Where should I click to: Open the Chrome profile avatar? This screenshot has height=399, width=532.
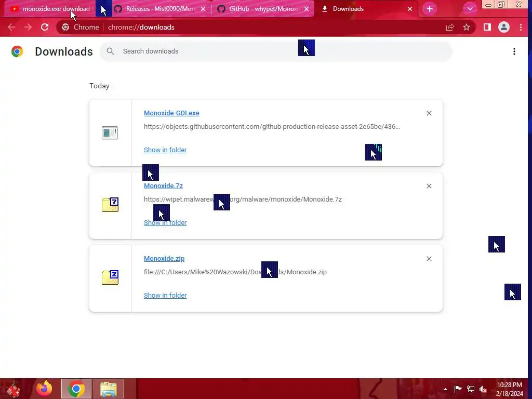(504, 27)
